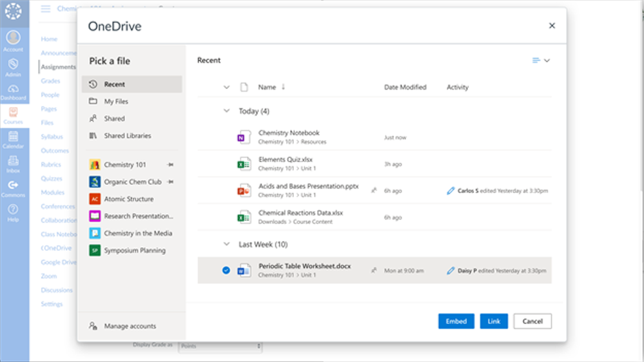The image size is (644, 362).
Task: Open Grades link in course menu
Action: [x=50, y=81]
